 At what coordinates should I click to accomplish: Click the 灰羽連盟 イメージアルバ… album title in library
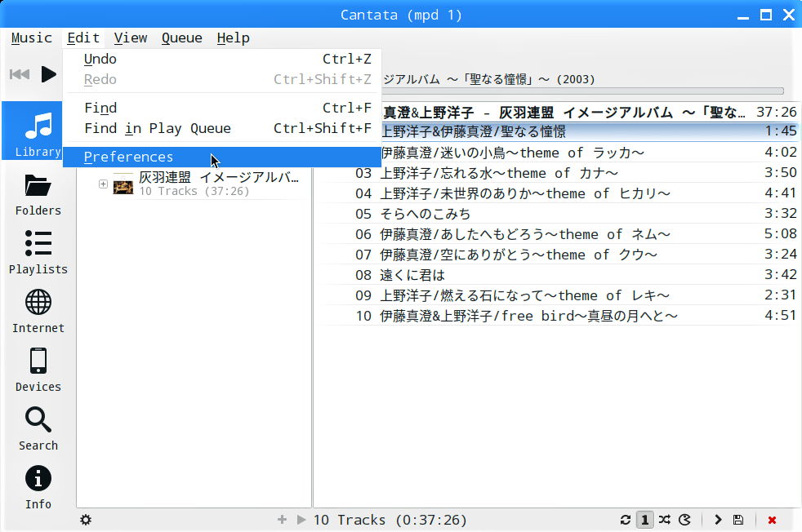click(219, 177)
